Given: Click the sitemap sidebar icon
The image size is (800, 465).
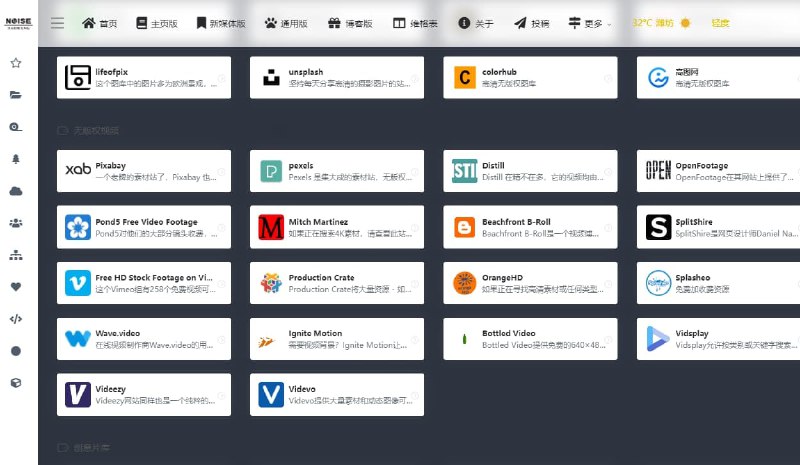Looking at the screenshot, I should [16, 255].
